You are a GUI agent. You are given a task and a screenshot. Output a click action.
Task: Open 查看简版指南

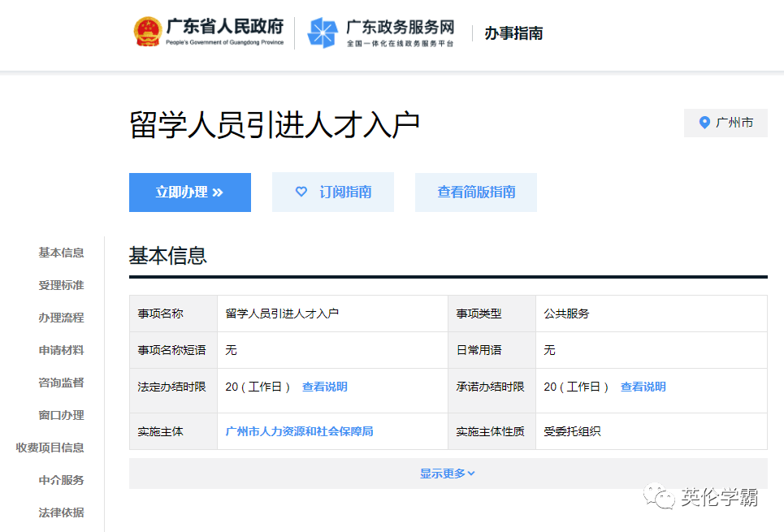[476, 192]
